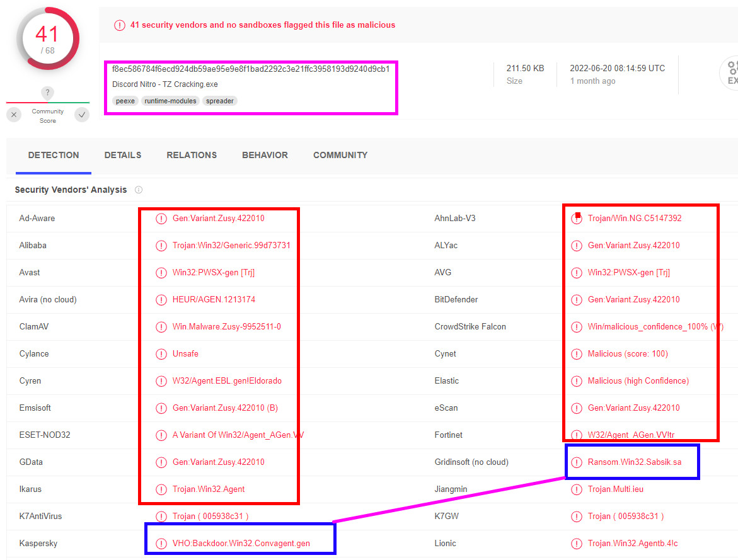
Task: Click Kaspersky result VHO:Backdoor.Win32.Convagent.gen
Action: tap(241, 544)
